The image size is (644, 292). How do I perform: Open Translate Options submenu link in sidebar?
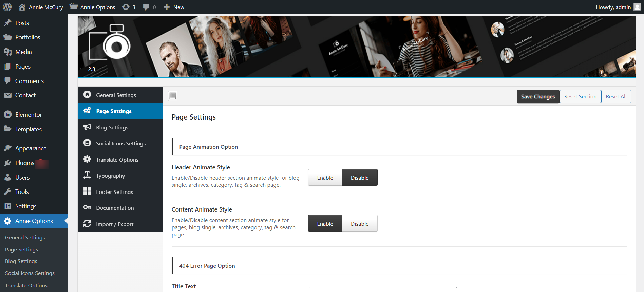click(26, 285)
